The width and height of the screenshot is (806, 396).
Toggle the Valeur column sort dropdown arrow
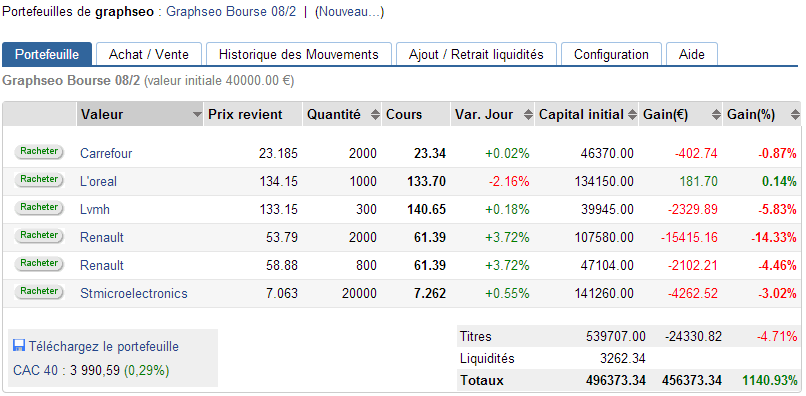coord(196,115)
